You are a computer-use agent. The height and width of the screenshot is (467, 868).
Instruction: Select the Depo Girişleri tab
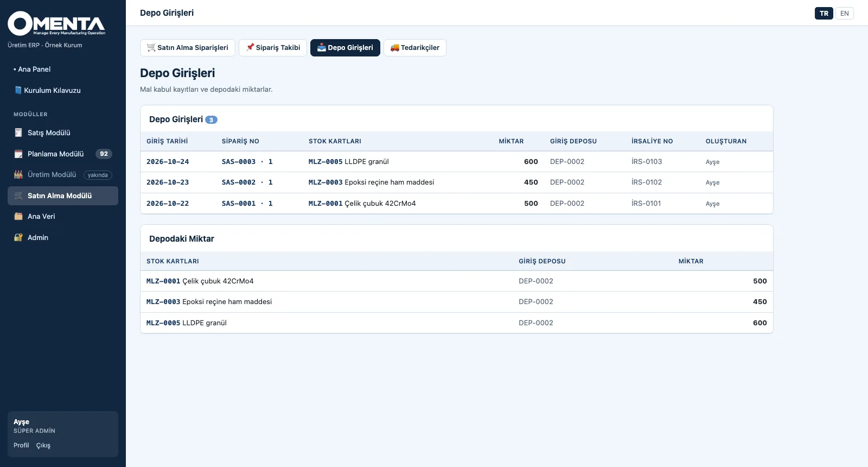click(345, 47)
